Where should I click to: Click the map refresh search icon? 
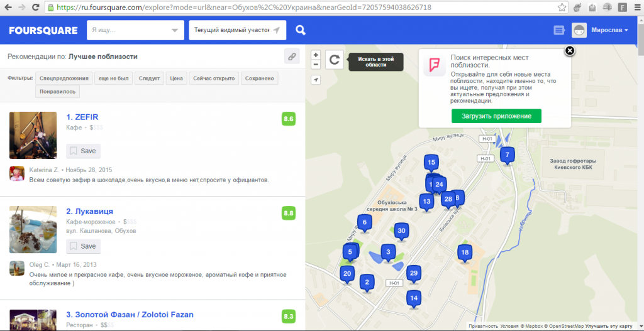pos(335,60)
